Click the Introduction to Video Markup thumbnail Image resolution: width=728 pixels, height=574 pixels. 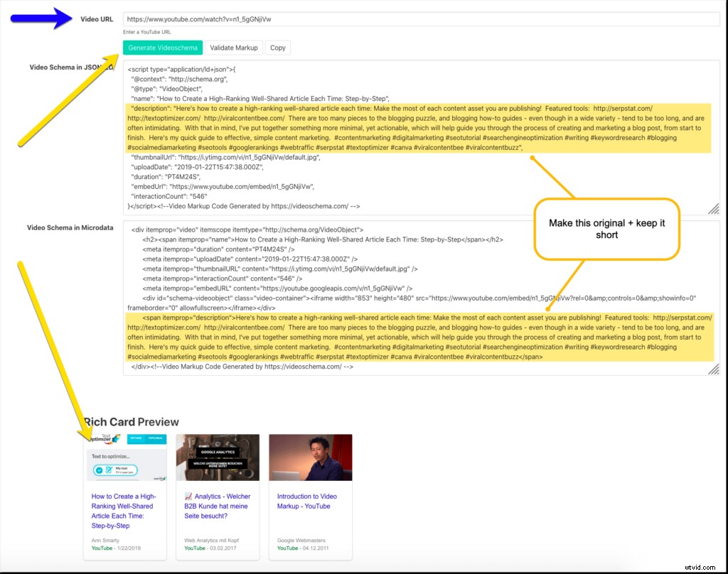coord(310,457)
